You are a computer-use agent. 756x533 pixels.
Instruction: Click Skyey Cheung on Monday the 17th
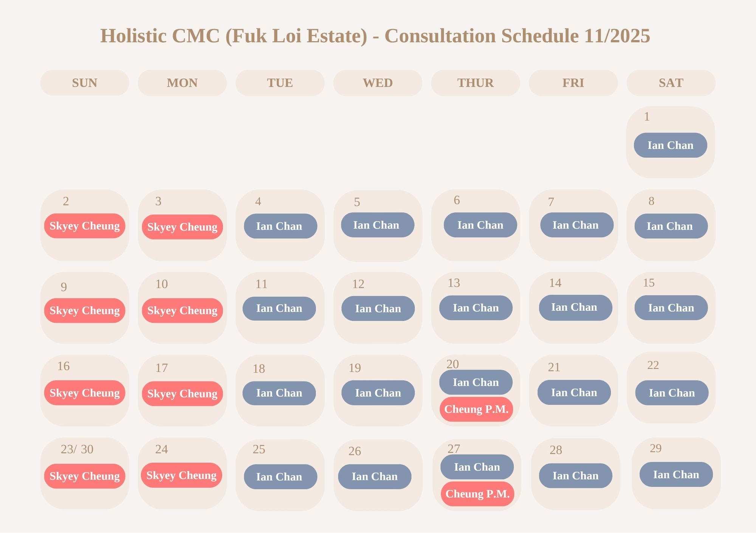point(182,394)
